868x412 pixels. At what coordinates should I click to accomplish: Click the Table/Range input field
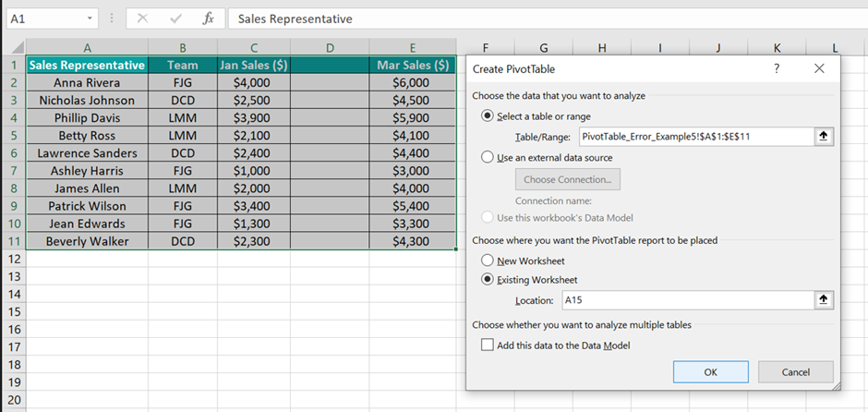pos(696,137)
